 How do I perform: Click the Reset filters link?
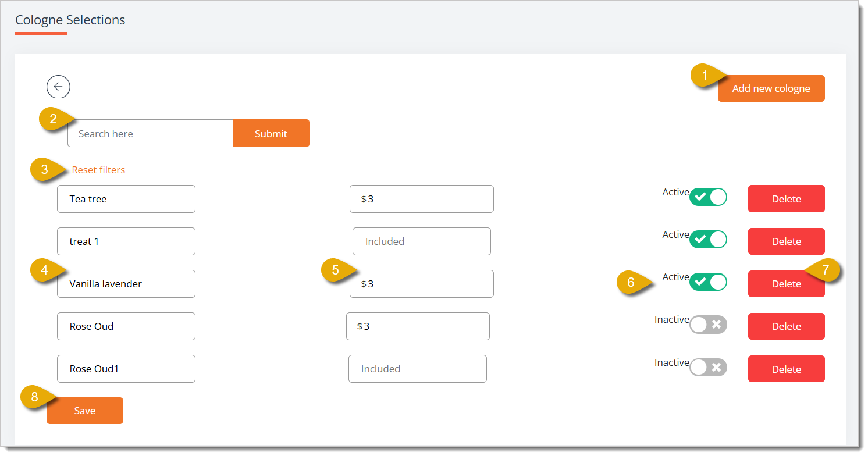pyautogui.click(x=98, y=170)
